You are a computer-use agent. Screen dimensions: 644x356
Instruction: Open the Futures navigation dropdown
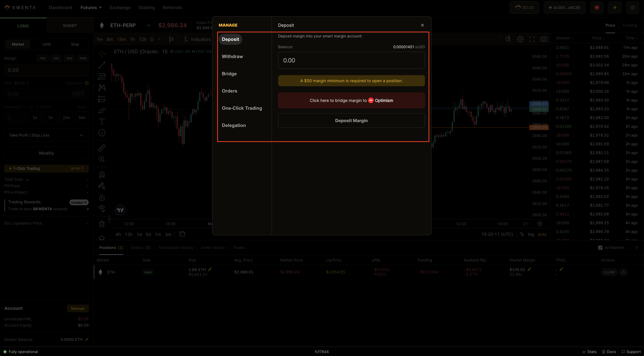click(91, 8)
